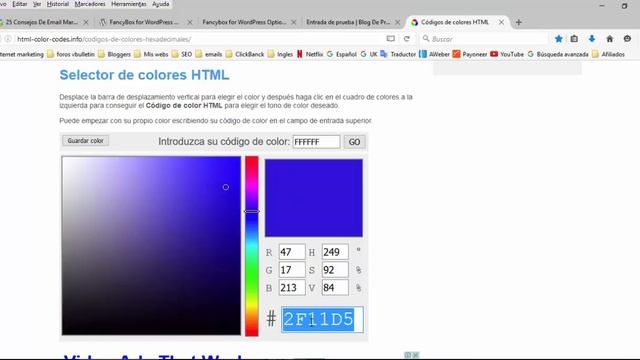
Task: Open the ClickBanck bookmark folder
Action: tap(244, 54)
